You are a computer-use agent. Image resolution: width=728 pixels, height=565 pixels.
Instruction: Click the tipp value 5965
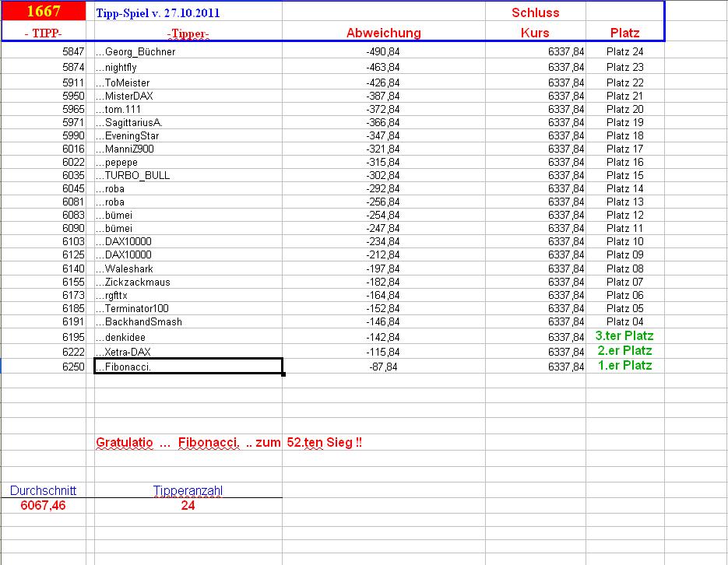pyautogui.click(x=44, y=109)
